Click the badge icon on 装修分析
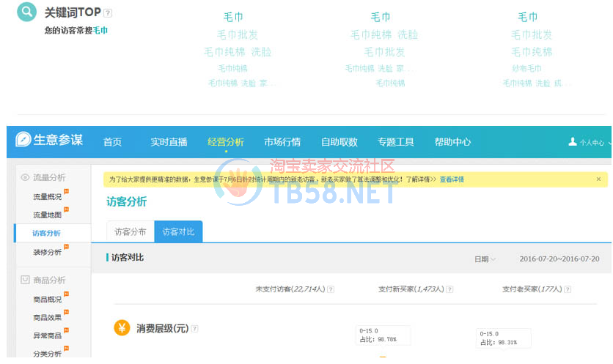613x364 pixels. pos(67,247)
